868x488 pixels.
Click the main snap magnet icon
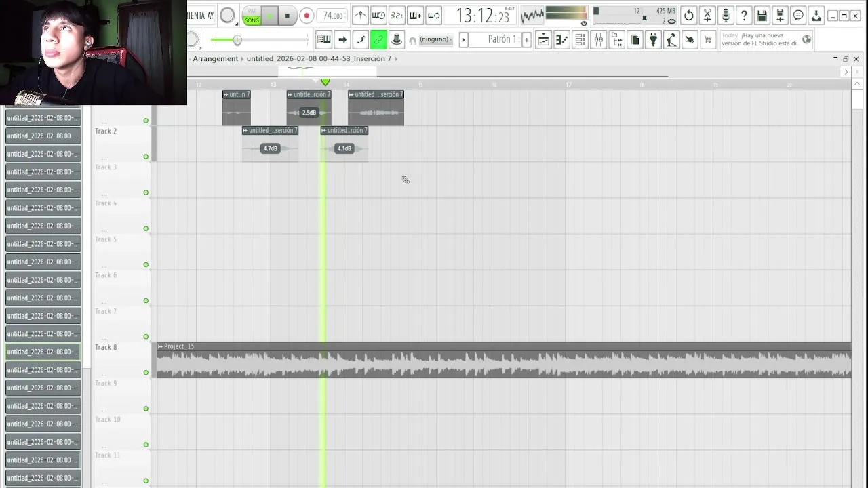(412, 41)
